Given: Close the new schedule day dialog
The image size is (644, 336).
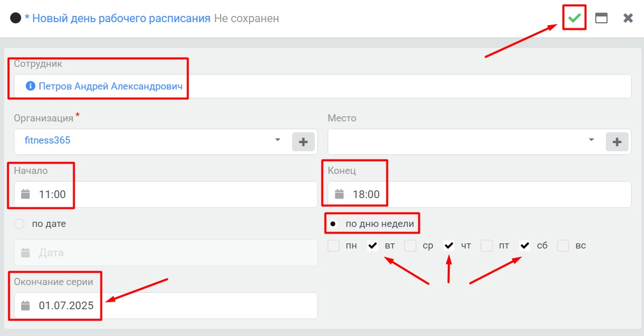Looking at the screenshot, I should [x=628, y=18].
